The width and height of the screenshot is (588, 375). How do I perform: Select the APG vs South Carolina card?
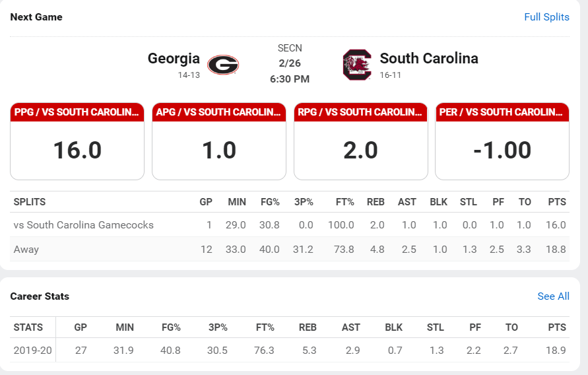[x=219, y=141]
